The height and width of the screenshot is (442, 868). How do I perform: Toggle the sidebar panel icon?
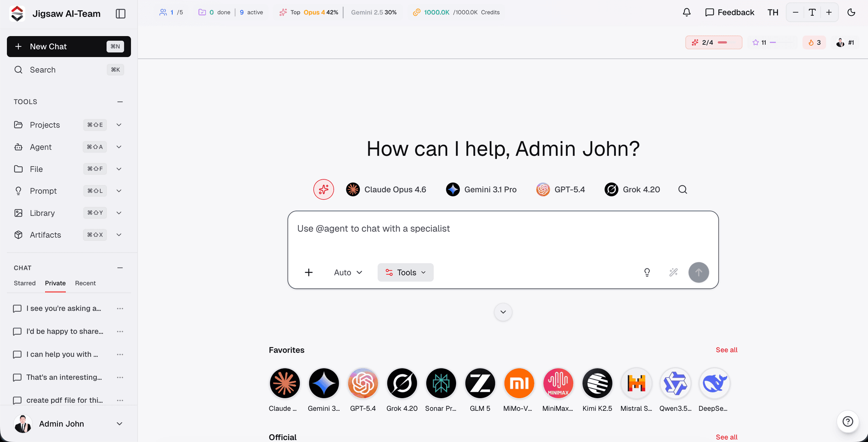point(121,14)
